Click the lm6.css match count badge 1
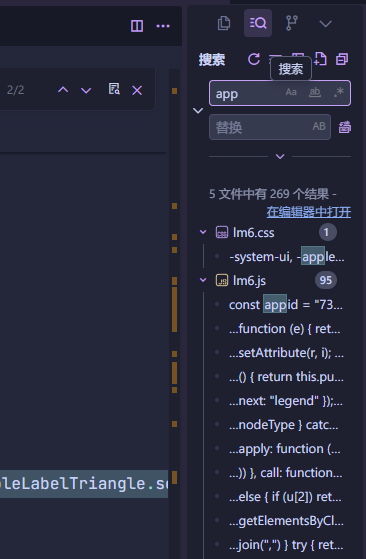 326,232
